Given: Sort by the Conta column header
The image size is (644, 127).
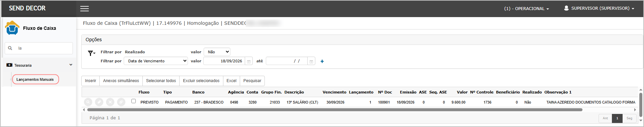Looking at the screenshot, I should [252, 92].
